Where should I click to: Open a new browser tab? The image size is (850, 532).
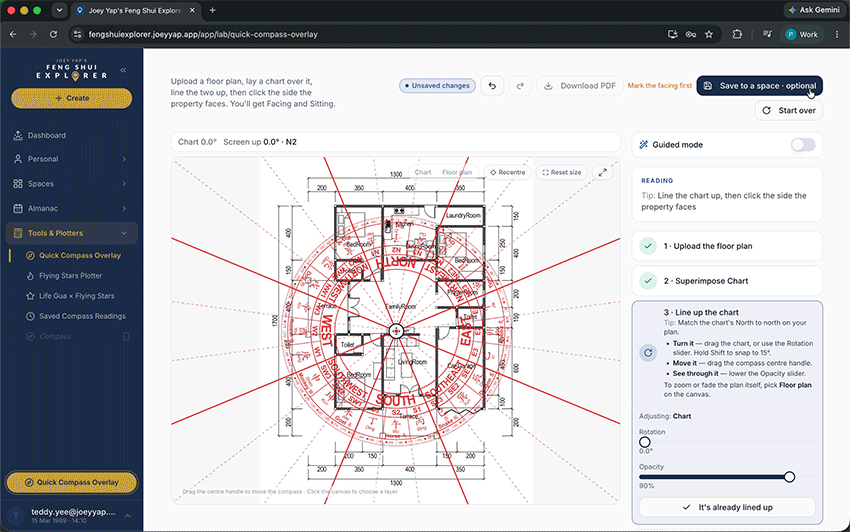[212, 10]
